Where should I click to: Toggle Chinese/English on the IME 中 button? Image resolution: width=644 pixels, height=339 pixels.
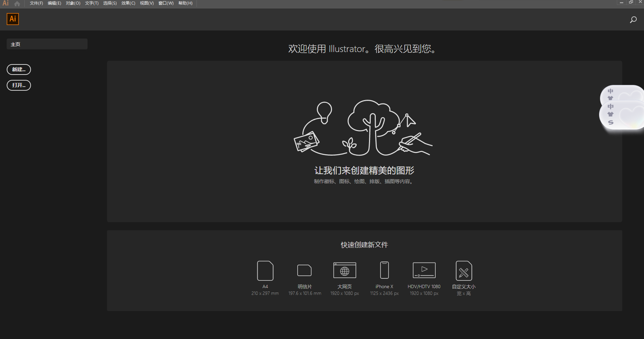pos(611,107)
